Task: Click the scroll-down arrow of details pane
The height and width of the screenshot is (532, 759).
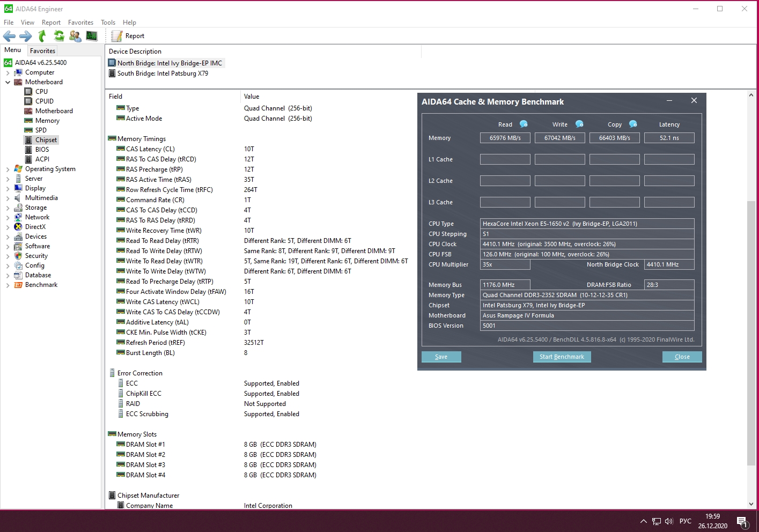Action: [751, 504]
